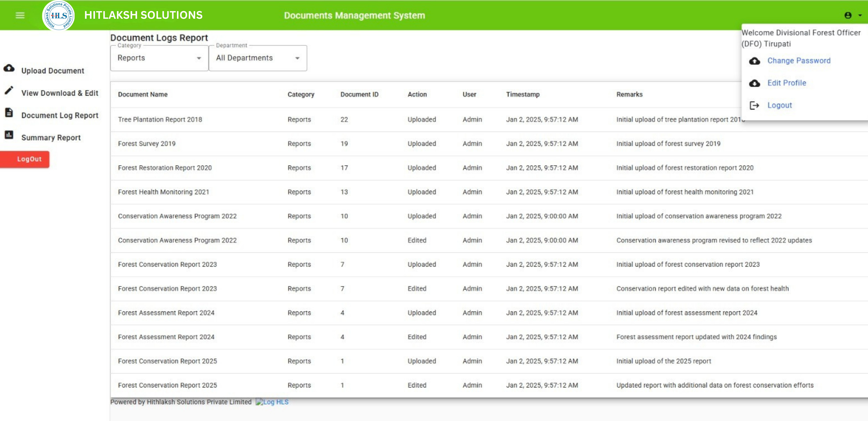Expand the Category dropdown showing Reports

tap(159, 58)
